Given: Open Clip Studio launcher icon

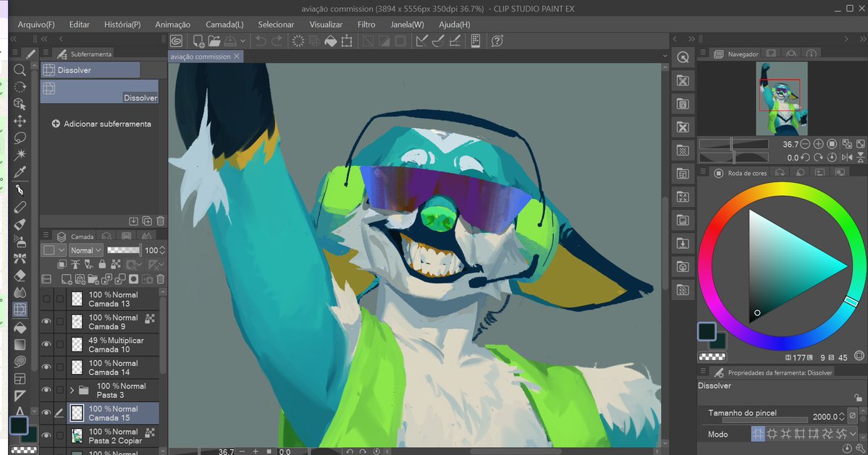Looking at the screenshot, I should pos(176,41).
